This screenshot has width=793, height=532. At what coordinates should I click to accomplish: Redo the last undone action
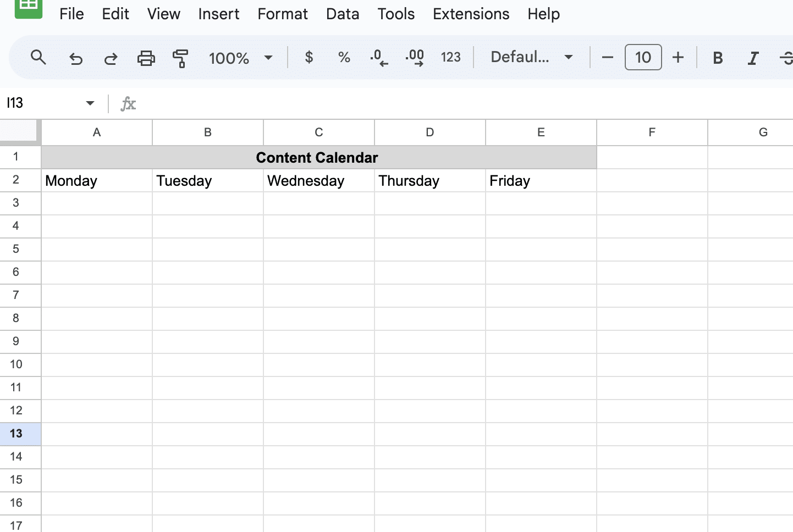point(111,58)
